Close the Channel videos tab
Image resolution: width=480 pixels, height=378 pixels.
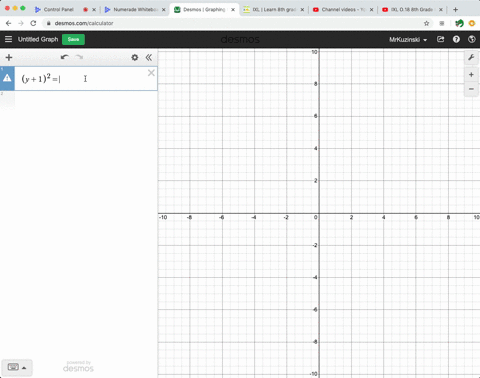click(371, 10)
